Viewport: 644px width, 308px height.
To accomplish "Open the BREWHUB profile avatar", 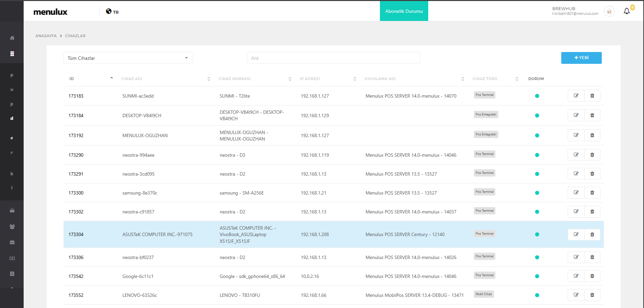I will point(609,11).
